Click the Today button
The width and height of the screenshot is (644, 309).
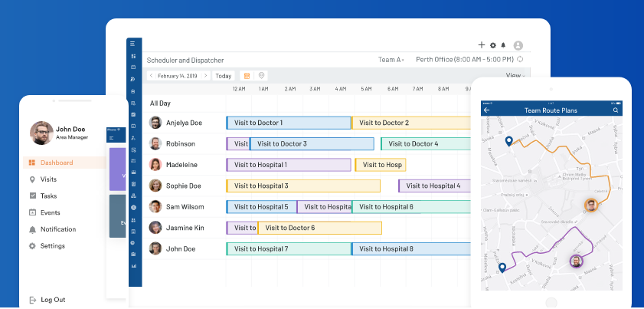pyautogui.click(x=224, y=76)
